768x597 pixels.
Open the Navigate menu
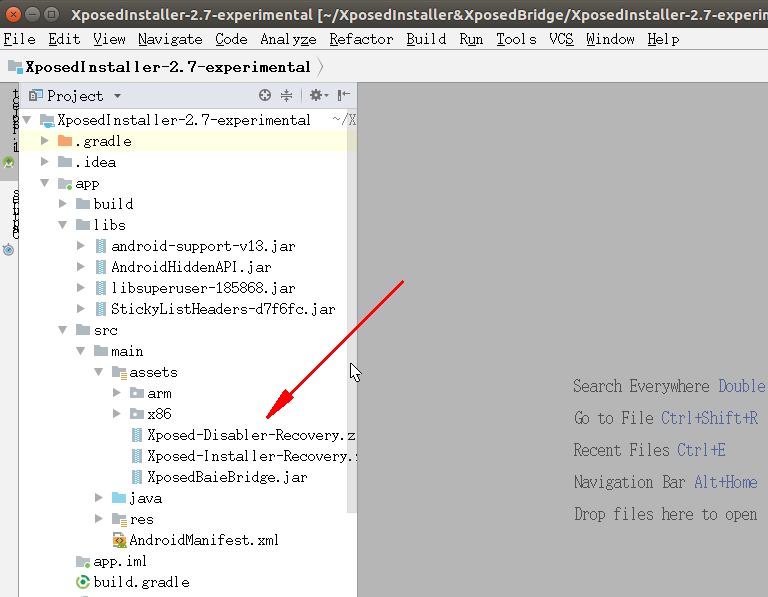170,39
